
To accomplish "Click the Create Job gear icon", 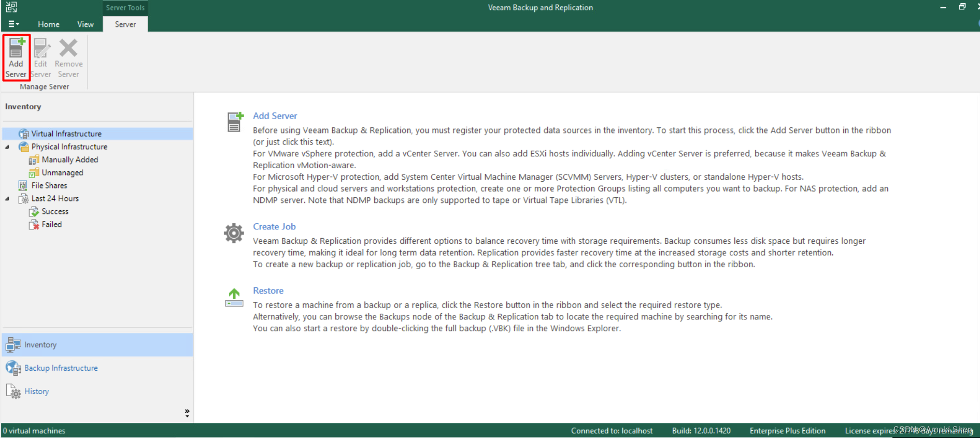I will [234, 233].
